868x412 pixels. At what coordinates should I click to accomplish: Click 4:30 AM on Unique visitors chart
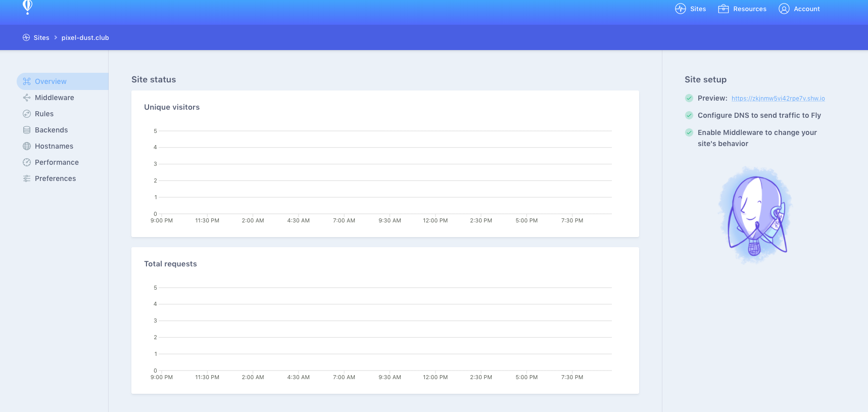(x=299, y=220)
